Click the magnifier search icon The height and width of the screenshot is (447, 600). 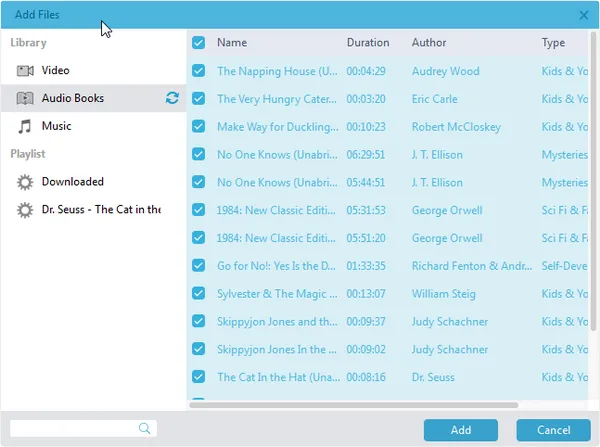tap(144, 428)
